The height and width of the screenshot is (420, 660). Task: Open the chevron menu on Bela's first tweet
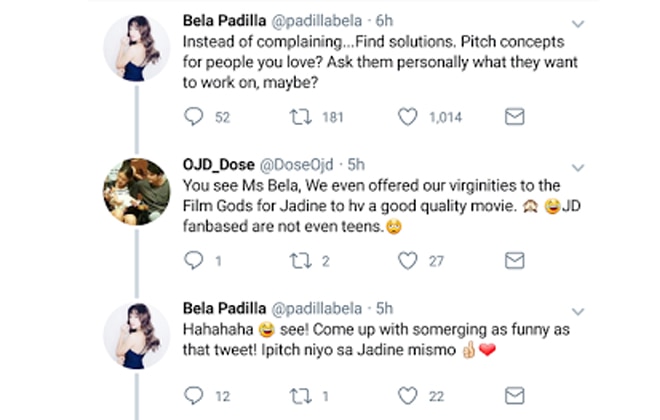pos(578,24)
